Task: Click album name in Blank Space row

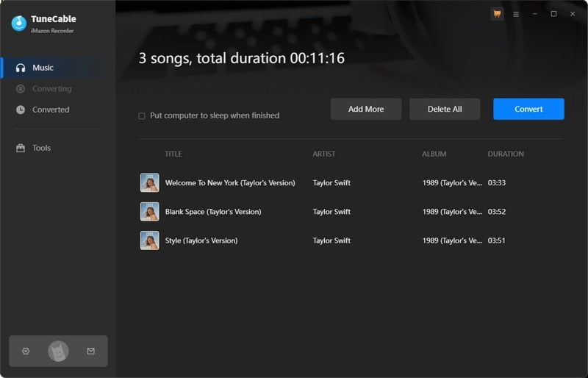Action: tap(452, 212)
